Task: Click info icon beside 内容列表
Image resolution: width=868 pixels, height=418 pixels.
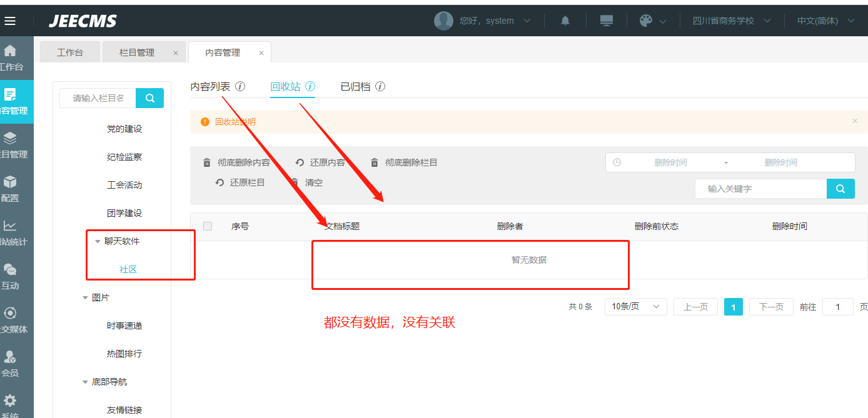Action: pos(240,86)
